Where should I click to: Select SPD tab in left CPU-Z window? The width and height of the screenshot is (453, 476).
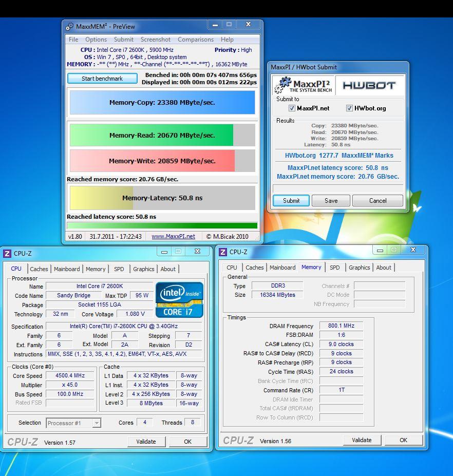[119, 269]
